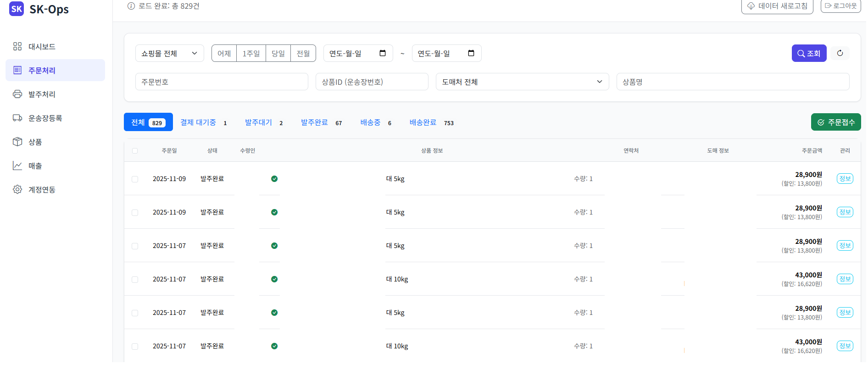
Task: Open 매출 chart icon in sidebar
Action: pyautogui.click(x=17, y=165)
